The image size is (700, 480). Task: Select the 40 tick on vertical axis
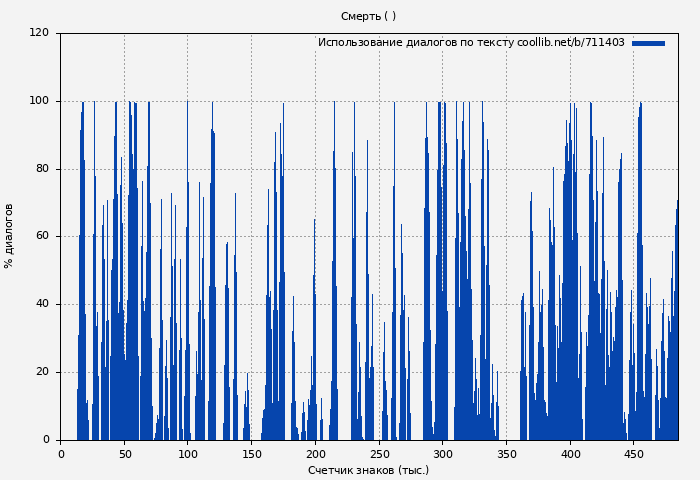pyautogui.click(x=42, y=304)
